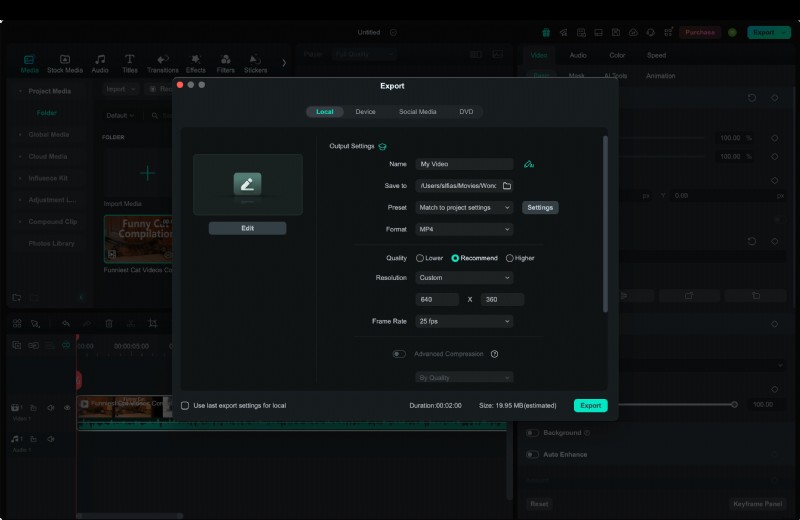Open the Color properties tab

coord(617,55)
